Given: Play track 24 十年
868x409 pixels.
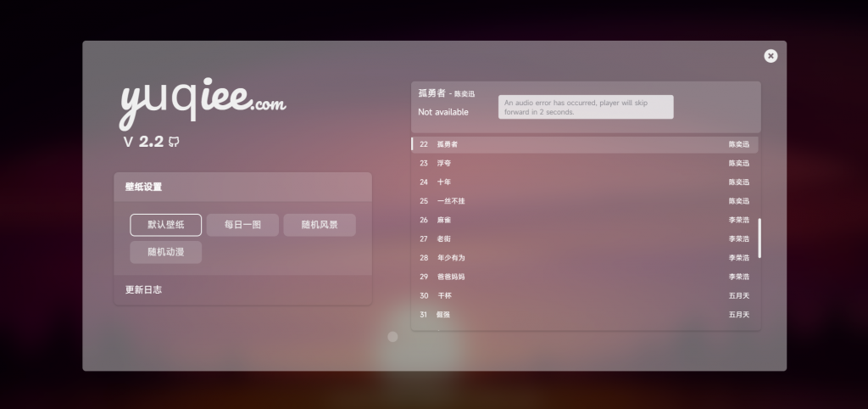Looking at the screenshot, I should click(585, 182).
